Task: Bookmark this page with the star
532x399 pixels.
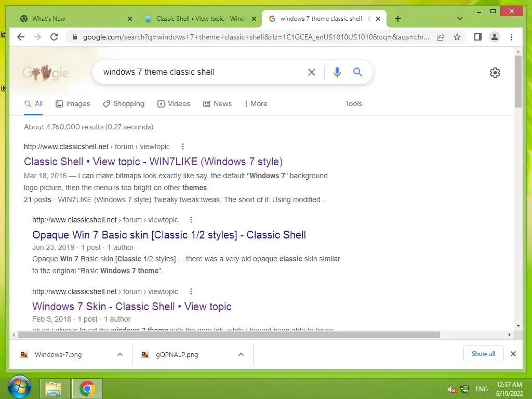Action: point(457,37)
